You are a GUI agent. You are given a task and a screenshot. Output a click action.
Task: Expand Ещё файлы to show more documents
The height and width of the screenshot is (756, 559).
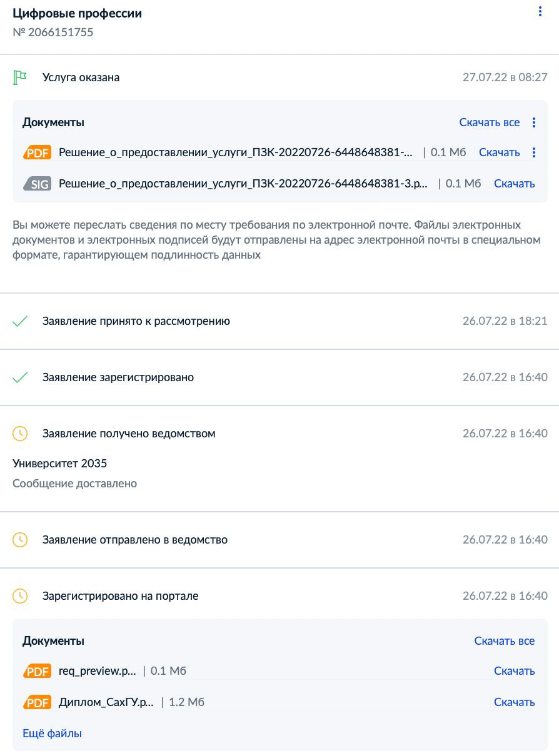pos(52,733)
